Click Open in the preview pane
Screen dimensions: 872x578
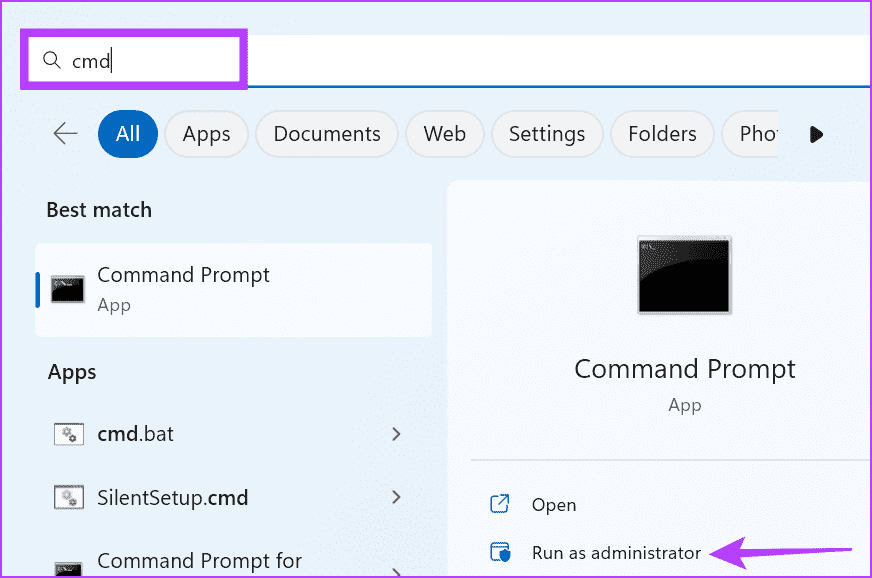[553, 505]
